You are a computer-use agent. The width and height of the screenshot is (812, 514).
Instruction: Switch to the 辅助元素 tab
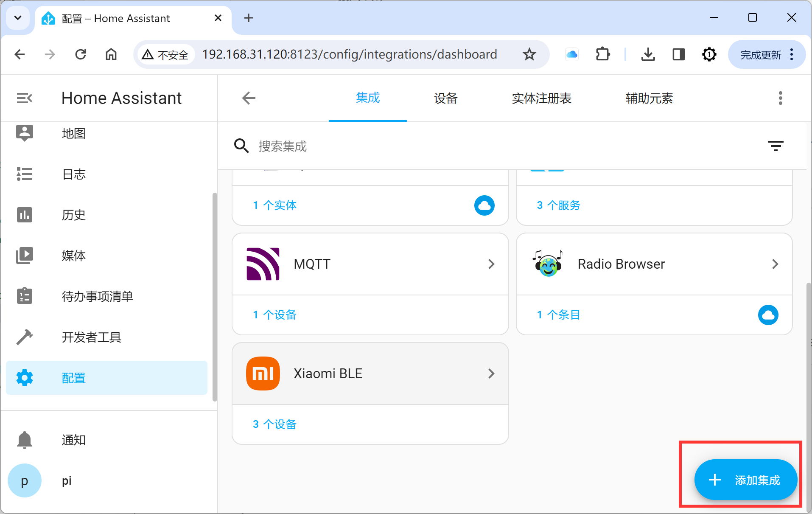click(649, 98)
